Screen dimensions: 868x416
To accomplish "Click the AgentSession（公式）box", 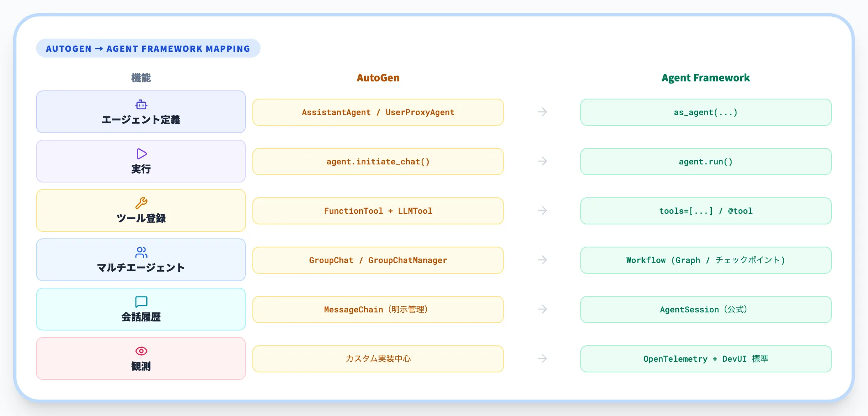I will pos(706,310).
